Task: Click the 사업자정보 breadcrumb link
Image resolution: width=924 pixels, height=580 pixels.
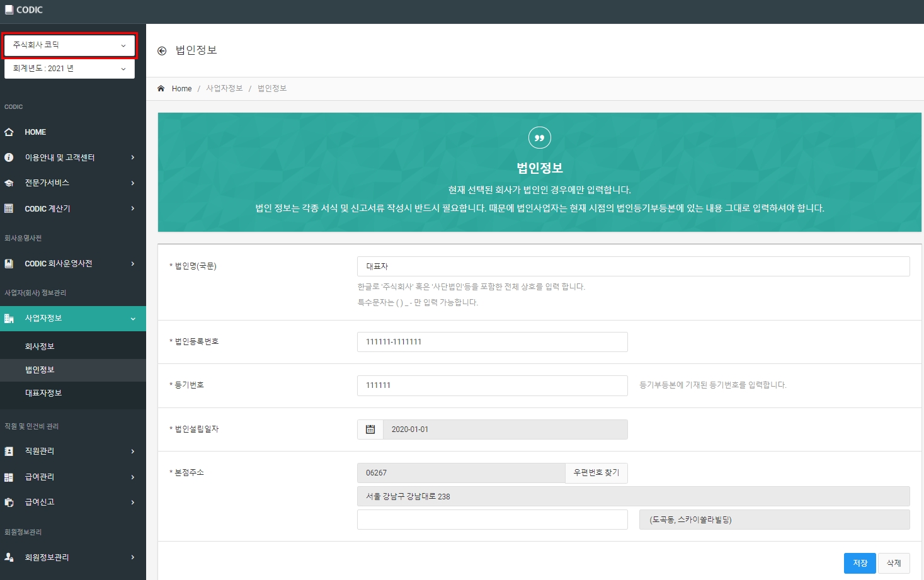Action: [224, 88]
